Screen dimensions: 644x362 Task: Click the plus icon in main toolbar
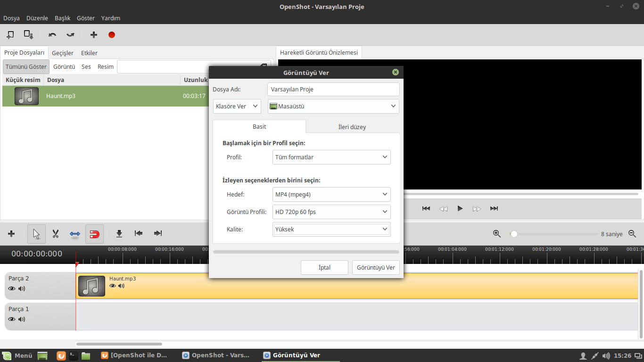click(94, 35)
